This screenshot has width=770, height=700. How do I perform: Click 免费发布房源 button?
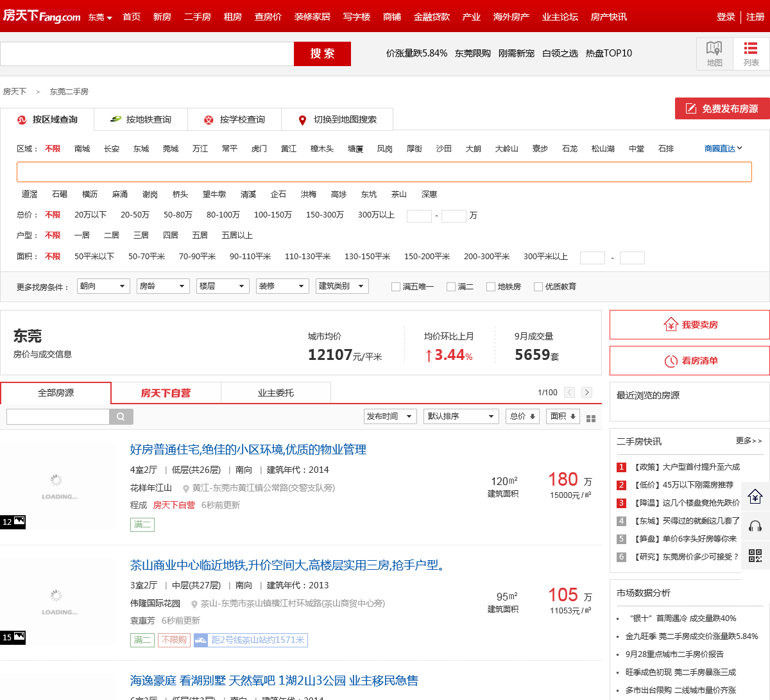pos(722,108)
